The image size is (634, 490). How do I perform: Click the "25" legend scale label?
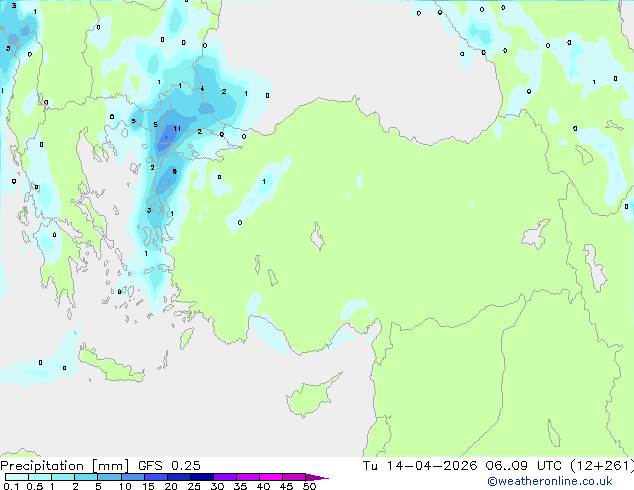point(194,486)
